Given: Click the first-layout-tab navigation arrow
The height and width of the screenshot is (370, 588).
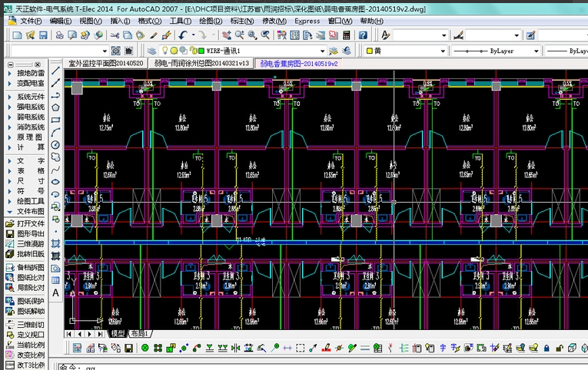Looking at the screenshot, I should point(69,333).
